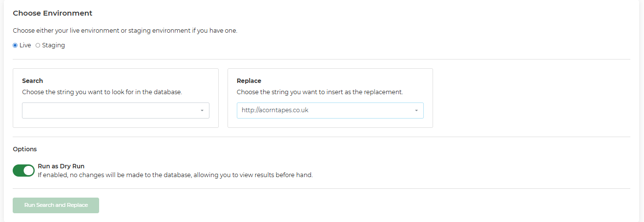Click the Choose Environment heading

coord(52,13)
